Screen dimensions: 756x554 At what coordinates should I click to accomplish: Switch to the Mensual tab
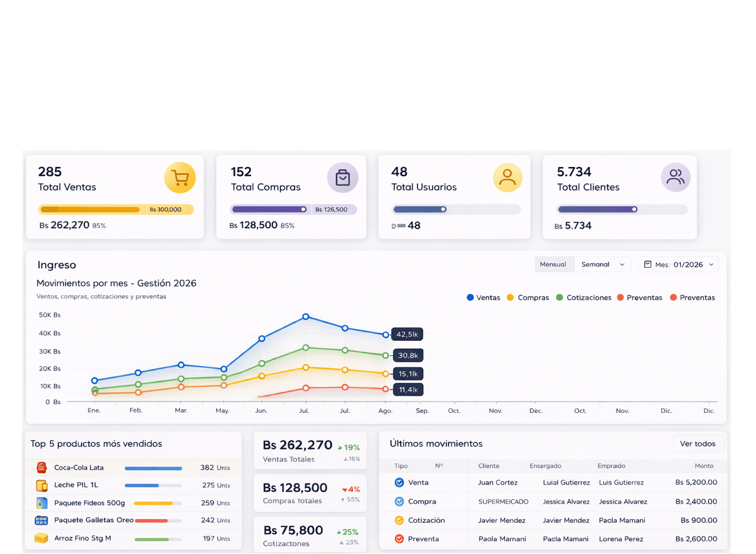[x=553, y=264]
